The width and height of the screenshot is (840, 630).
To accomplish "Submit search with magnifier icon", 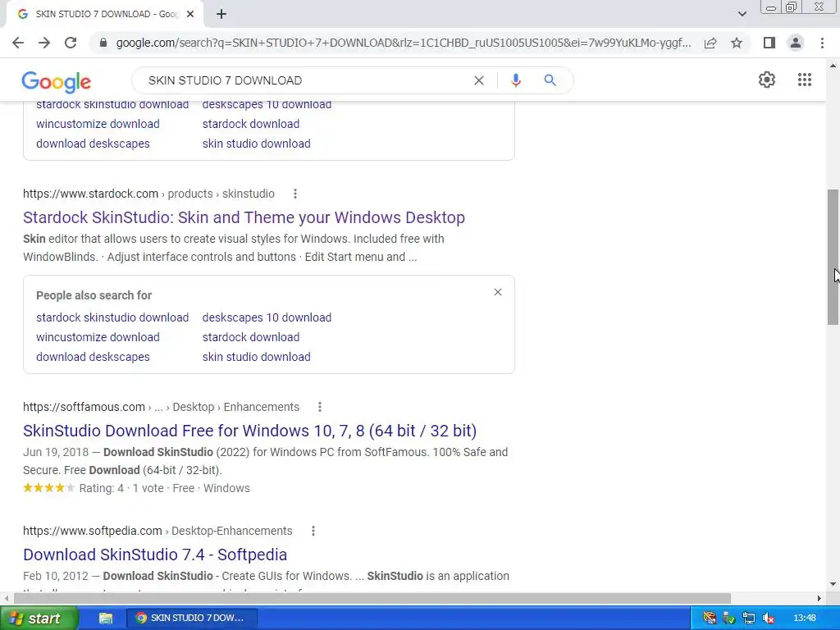I will (x=550, y=80).
